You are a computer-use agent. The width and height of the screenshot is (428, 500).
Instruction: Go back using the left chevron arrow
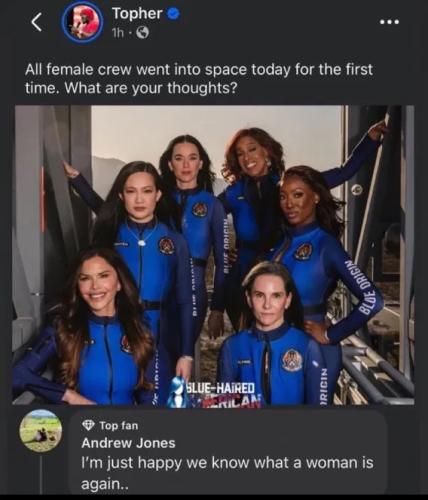(37, 22)
